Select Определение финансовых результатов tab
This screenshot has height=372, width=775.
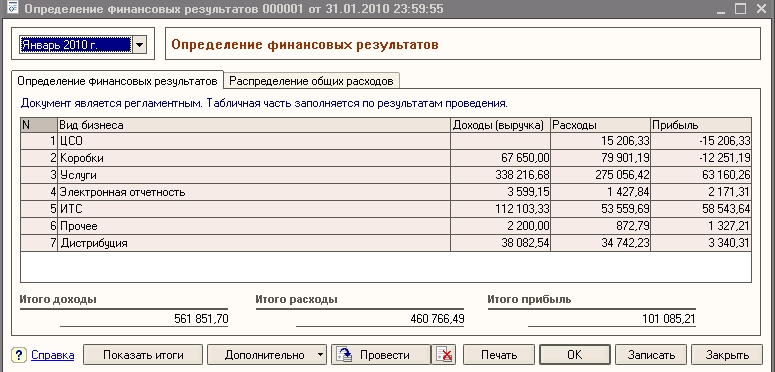point(118,80)
